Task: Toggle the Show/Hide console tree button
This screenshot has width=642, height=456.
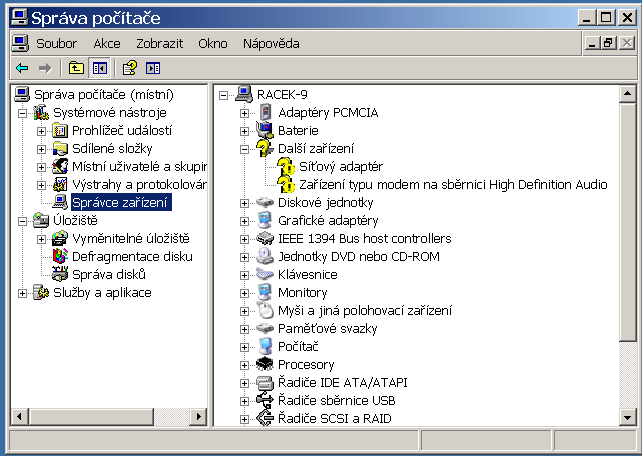Action: click(x=99, y=68)
